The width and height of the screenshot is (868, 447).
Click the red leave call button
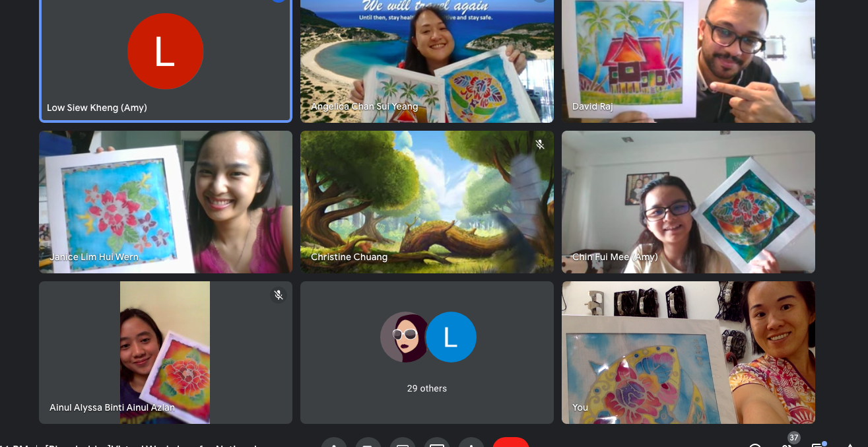coord(510,443)
